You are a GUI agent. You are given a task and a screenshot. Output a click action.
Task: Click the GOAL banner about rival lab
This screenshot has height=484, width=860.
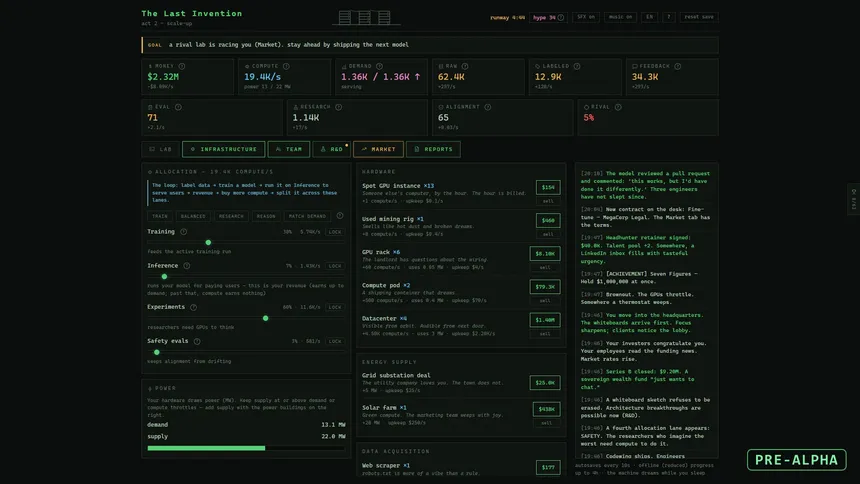(430, 45)
